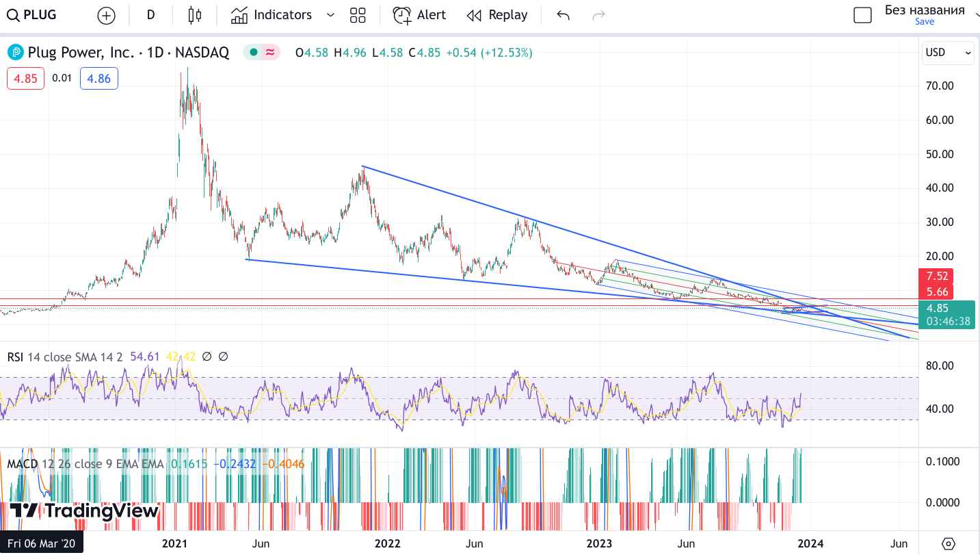Click MACD value 0.1615
Screen dimensions: 980x555
click(189, 464)
